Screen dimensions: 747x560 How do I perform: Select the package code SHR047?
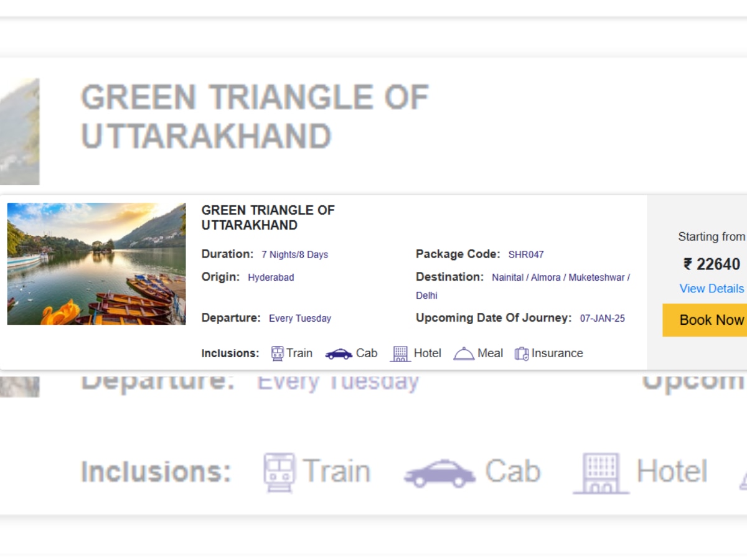526,254
